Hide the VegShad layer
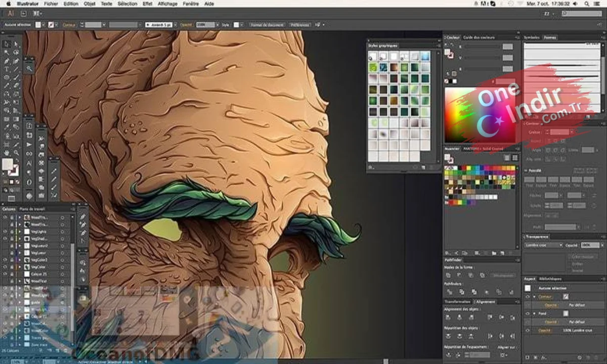Screen dimensions: 607x364 (5, 238)
